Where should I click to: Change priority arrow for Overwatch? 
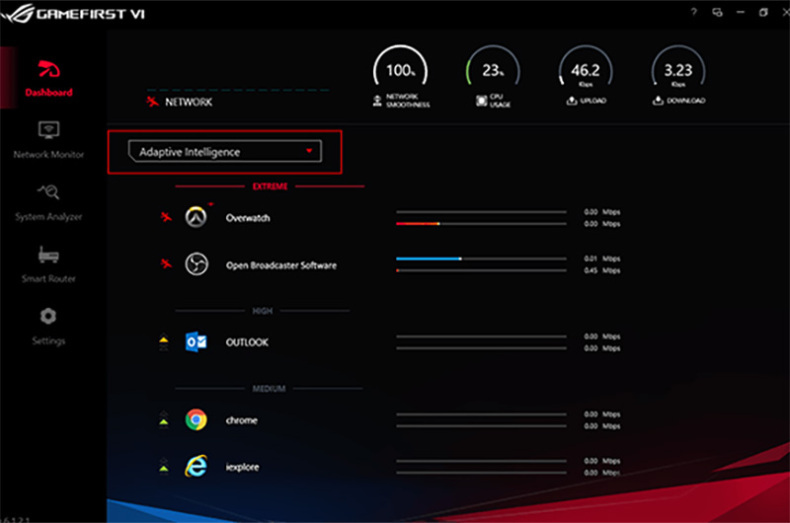tap(166, 217)
